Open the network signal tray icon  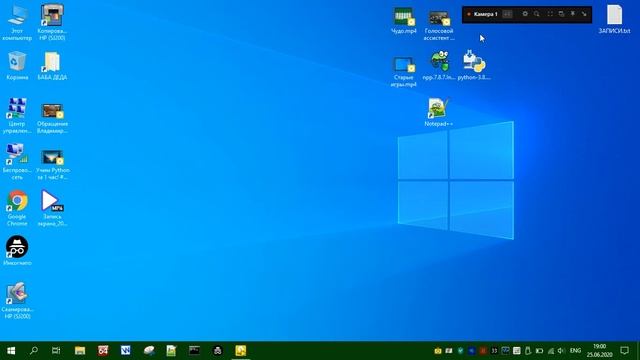[551, 351]
